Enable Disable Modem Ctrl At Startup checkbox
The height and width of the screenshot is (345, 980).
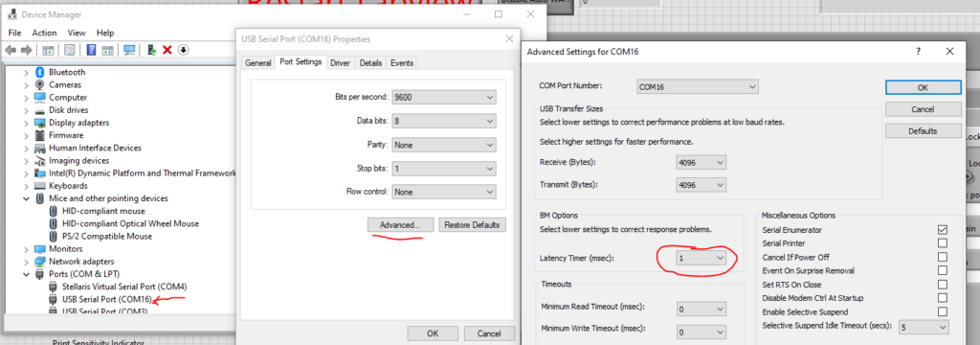coord(943,298)
